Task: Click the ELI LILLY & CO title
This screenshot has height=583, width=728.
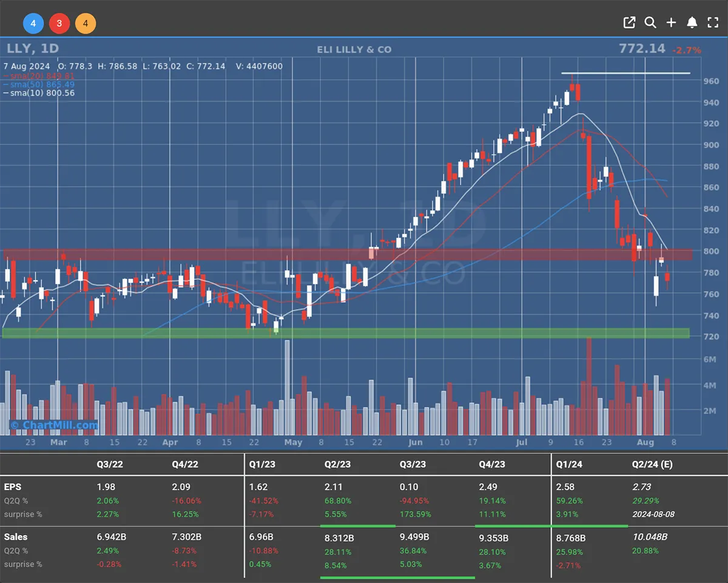Action: (x=354, y=50)
